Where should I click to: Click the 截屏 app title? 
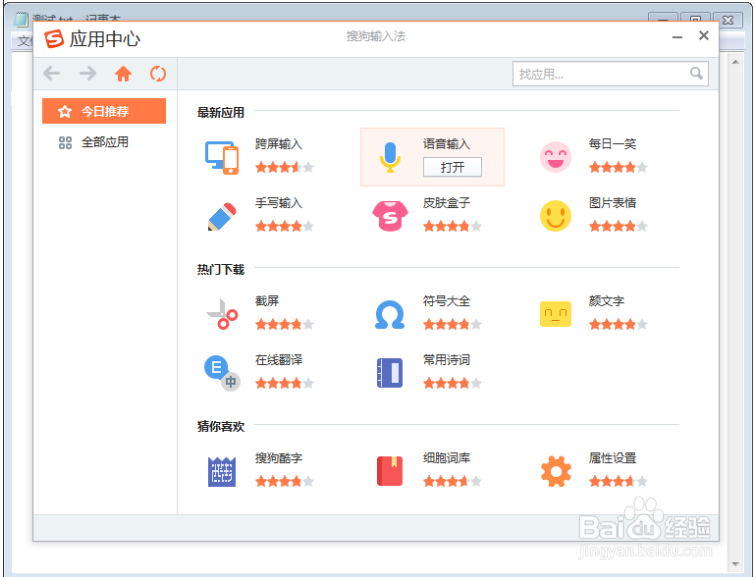click(x=267, y=301)
